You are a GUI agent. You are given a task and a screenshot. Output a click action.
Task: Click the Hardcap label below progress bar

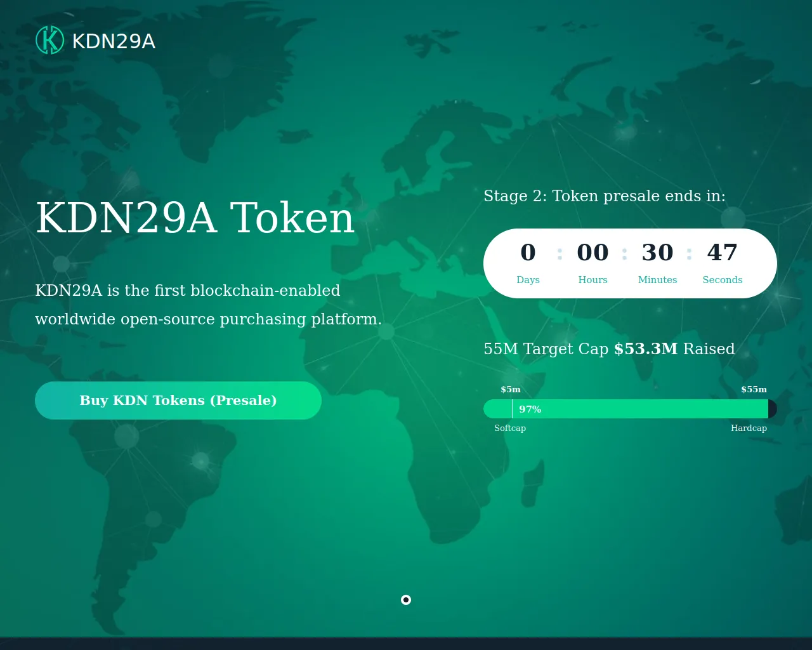749,428
